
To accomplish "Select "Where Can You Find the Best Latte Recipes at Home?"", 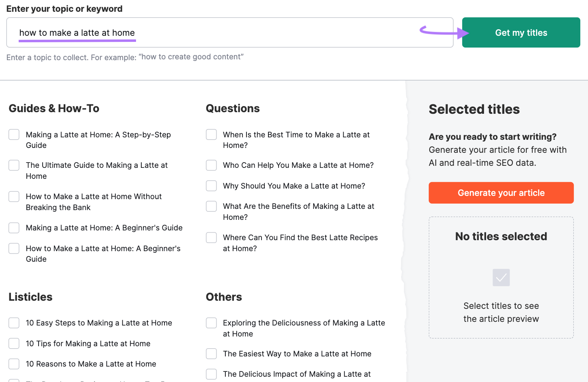I will point(211,237).
